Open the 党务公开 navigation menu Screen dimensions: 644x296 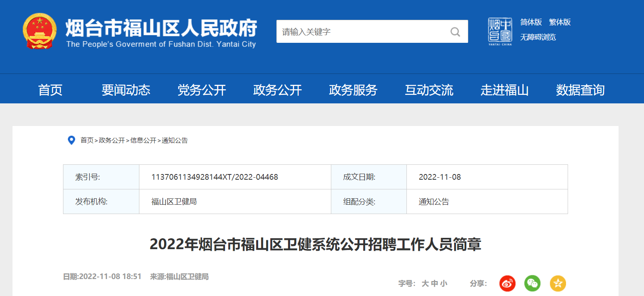coord(202,90)
